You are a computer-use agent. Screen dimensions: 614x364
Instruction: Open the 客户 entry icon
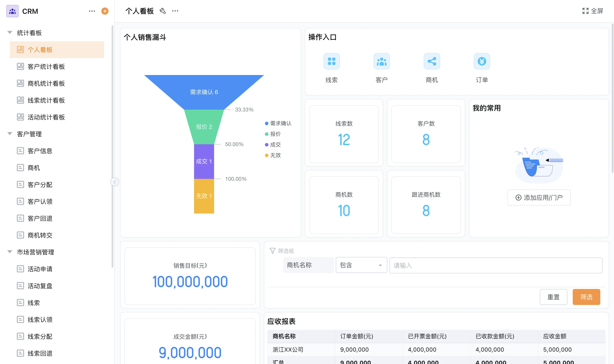(381, 61)
